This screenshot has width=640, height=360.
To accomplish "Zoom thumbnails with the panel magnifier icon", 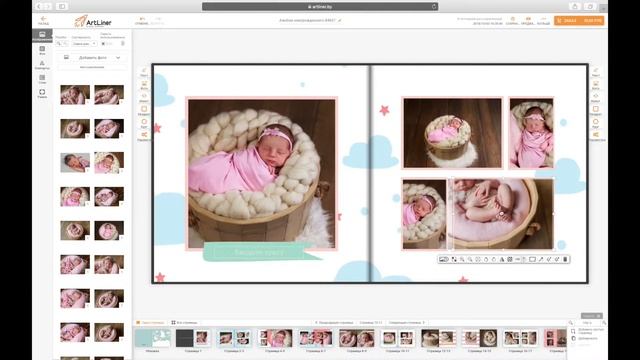I will (x=59, y=44).
